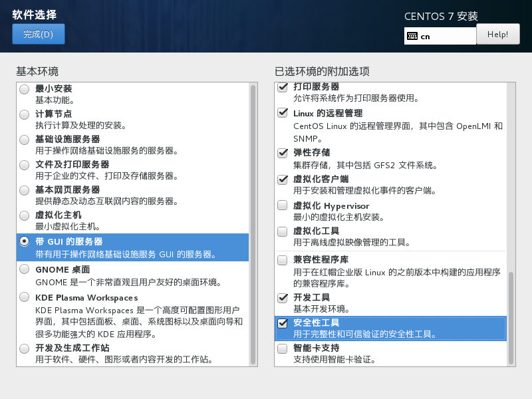Image resolution: width=532 pixels, height=399 pixels.
Task: Click the text 用于安装和管理虚拟化事件的客户端。
Action: coord(365,190)
